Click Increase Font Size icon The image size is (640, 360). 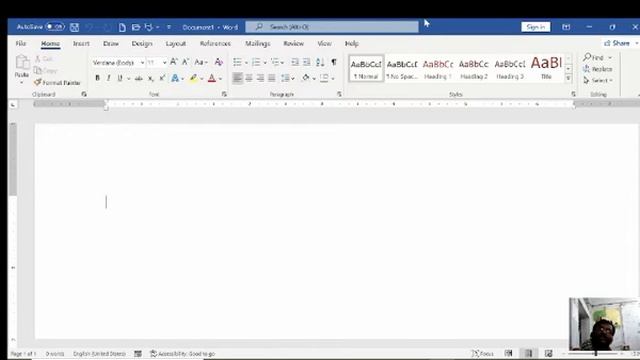[173, 62]
